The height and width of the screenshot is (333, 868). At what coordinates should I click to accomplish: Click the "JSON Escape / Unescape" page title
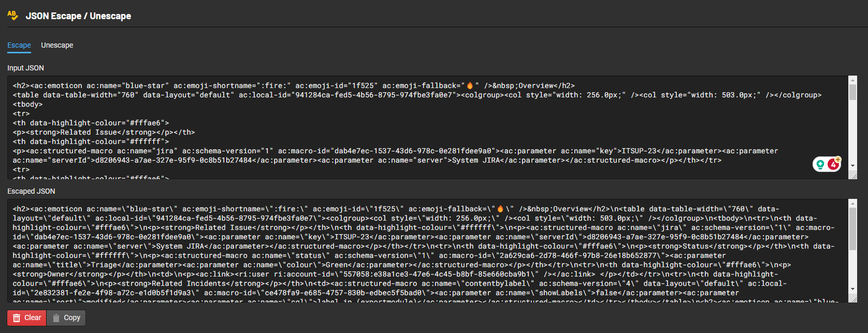(78, 16)
